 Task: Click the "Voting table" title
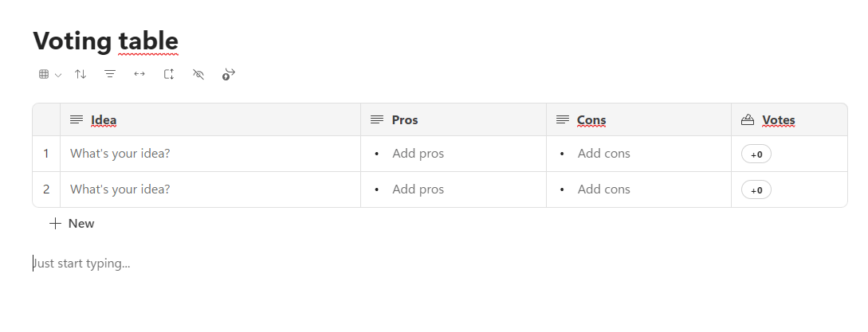pyautogui.click(x=105, y=41)
